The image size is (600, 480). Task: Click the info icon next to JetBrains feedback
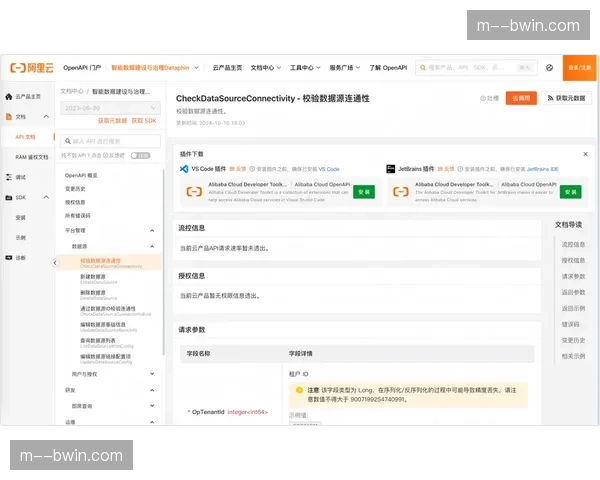click(x=460, y=169)
